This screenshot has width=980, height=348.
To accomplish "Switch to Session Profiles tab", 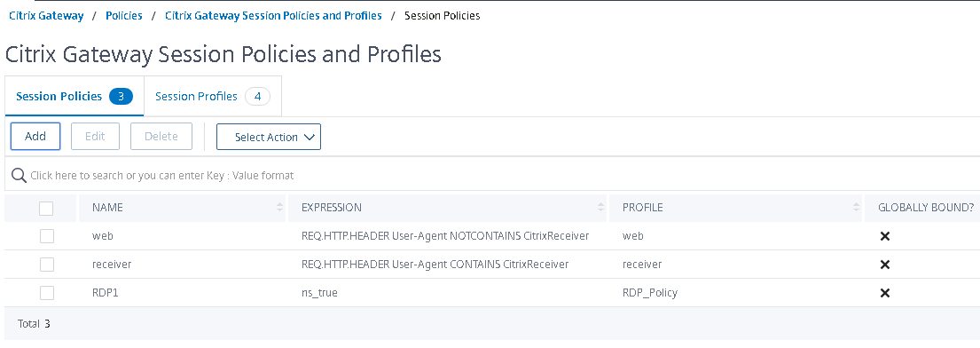I will 213,97.
